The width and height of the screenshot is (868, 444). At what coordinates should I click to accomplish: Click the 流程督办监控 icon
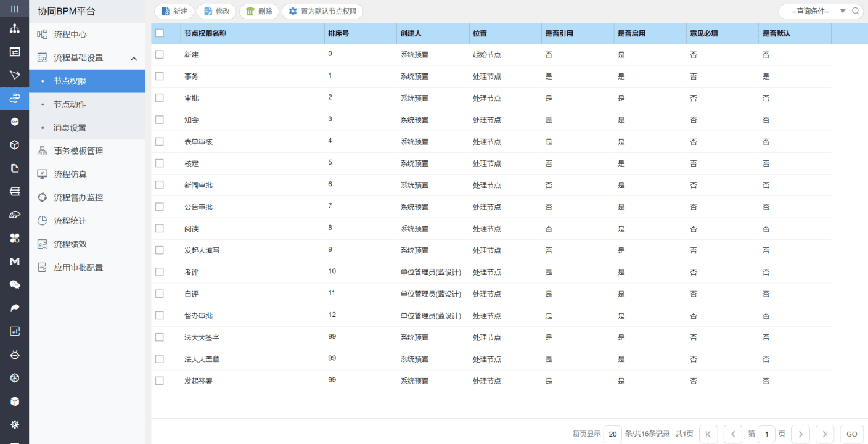43,198
